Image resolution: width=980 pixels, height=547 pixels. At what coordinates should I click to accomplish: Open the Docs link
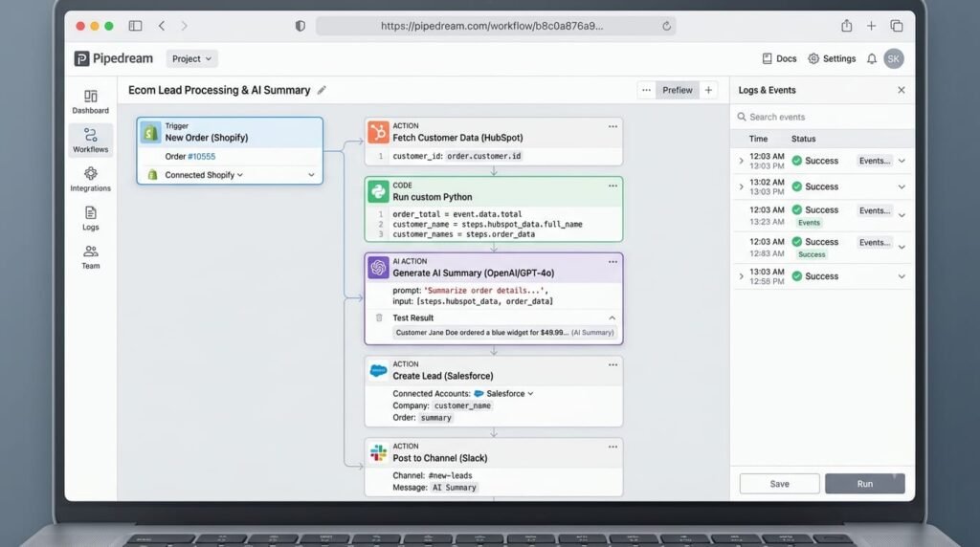(779, 58)
